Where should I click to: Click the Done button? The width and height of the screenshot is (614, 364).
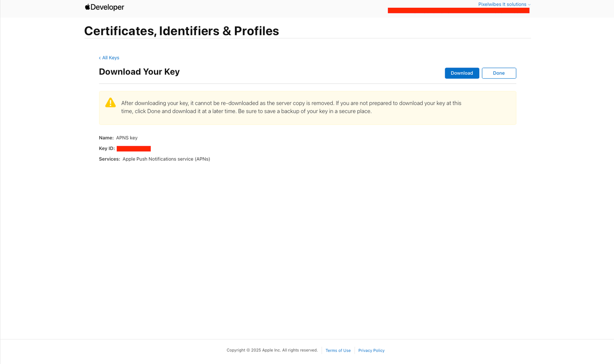[498, 73]
